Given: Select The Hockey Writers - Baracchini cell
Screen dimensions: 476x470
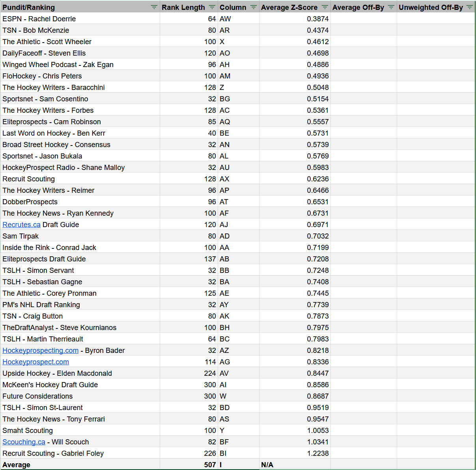Looking at the screenshot, I should [x=80, y=87].
